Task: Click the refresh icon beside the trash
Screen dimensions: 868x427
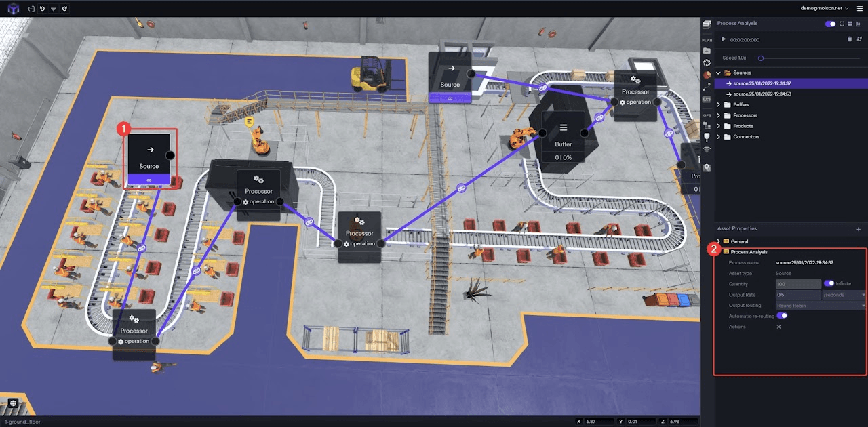Action: pos(859,39)
